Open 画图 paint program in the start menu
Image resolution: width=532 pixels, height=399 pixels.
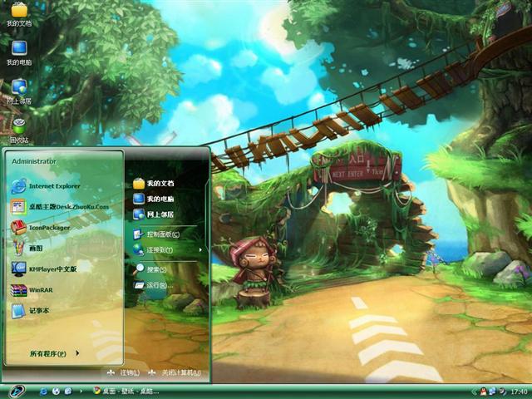pyautogui.click(x=27, y=249)
